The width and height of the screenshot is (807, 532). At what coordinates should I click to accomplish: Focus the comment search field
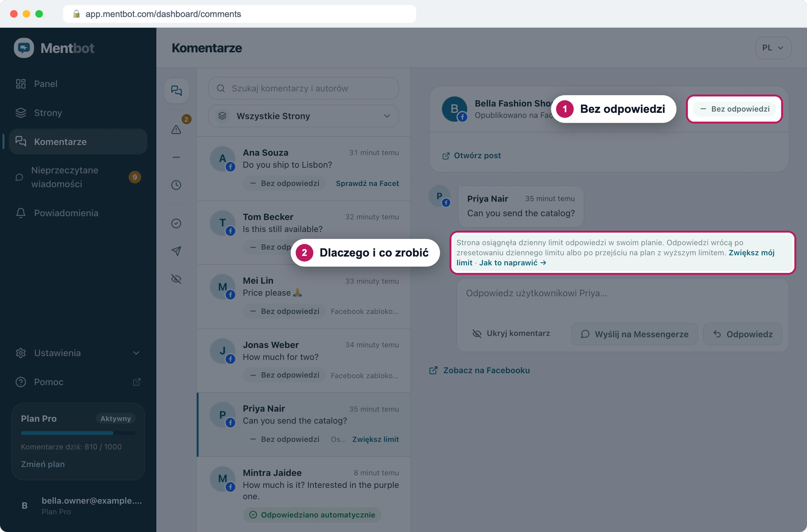tap(303, 88)
